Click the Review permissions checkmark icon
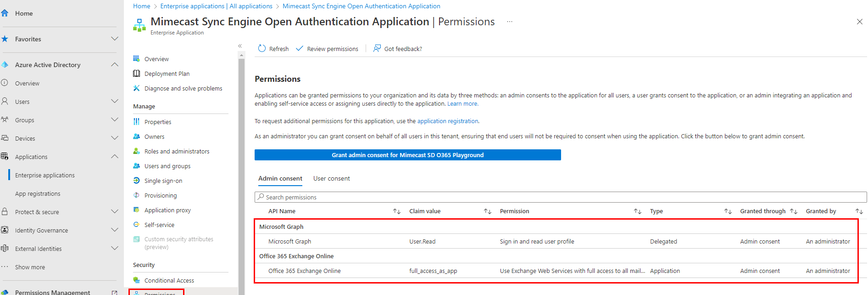868x295 pixels. coord(300,49)
